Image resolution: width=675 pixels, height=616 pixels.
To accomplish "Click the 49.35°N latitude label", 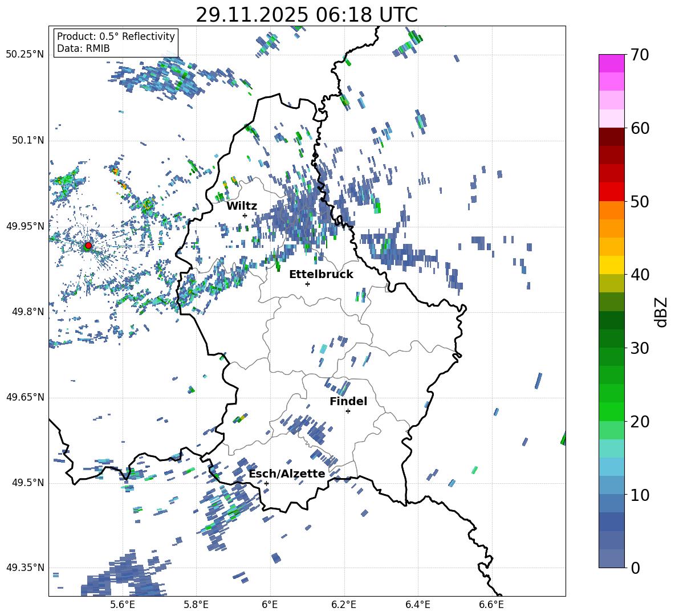I will [25, 568].
